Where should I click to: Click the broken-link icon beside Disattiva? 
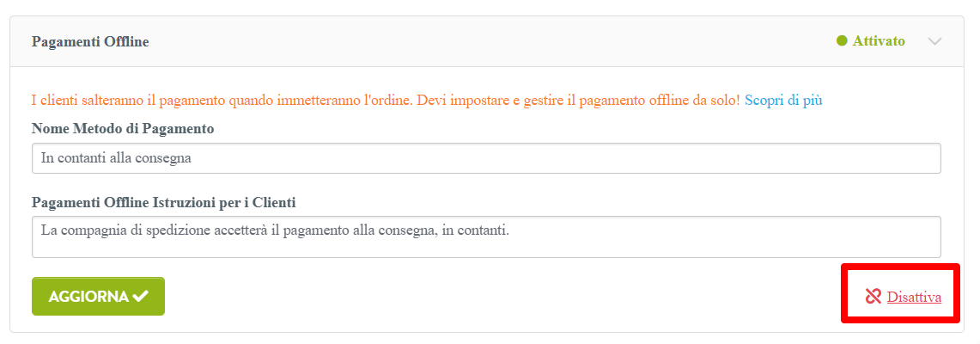(873, 297)
